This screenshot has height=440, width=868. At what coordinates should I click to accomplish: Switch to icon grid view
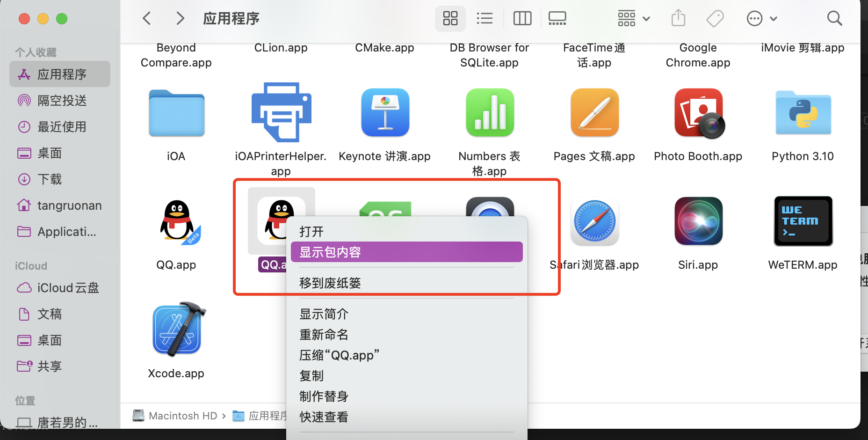pos(450,19)
